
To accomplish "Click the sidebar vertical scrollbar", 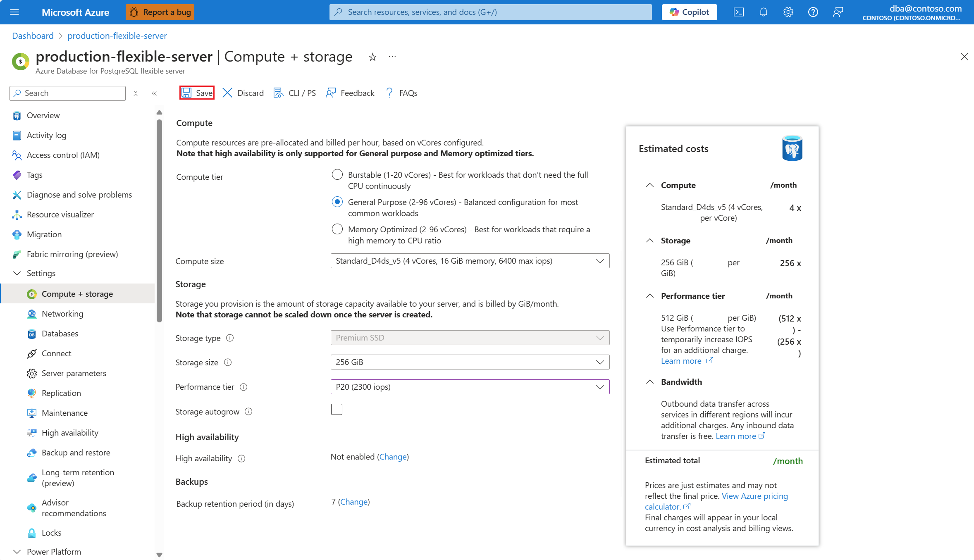I will point(159,221).
